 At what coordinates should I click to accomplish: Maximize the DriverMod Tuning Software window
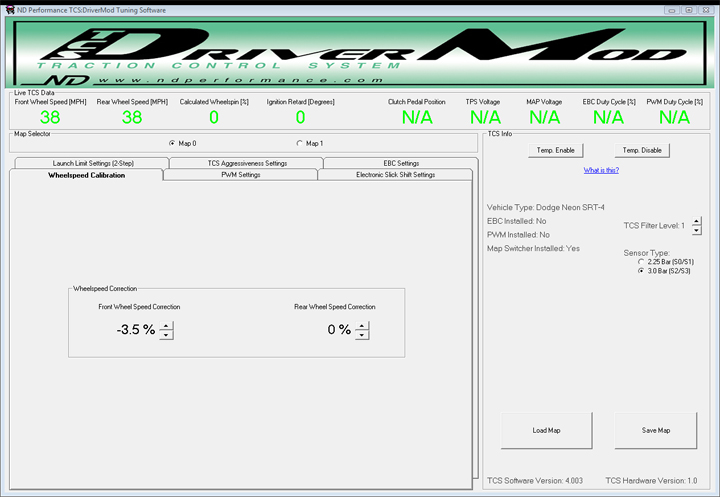pos(689,10)
